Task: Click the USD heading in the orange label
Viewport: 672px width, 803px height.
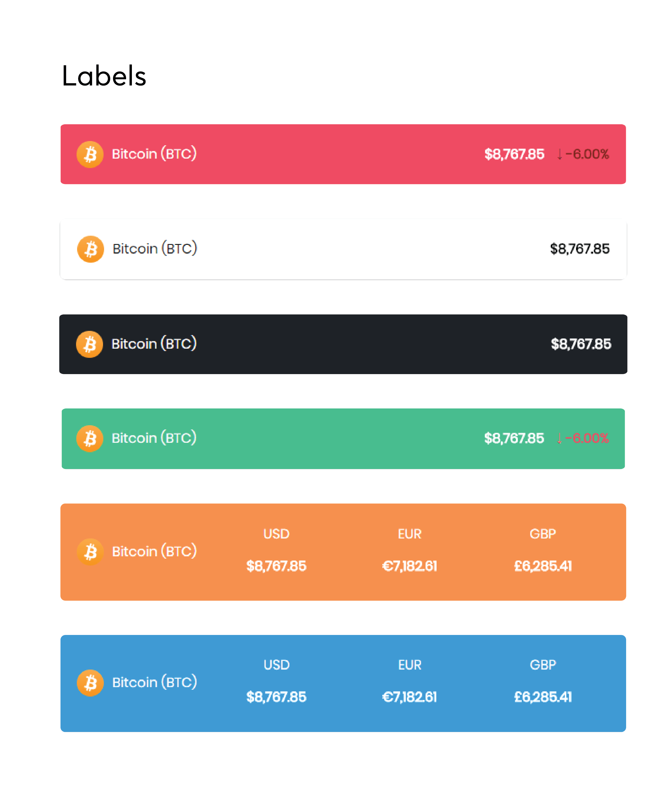Action: click(x=277, y=534)
